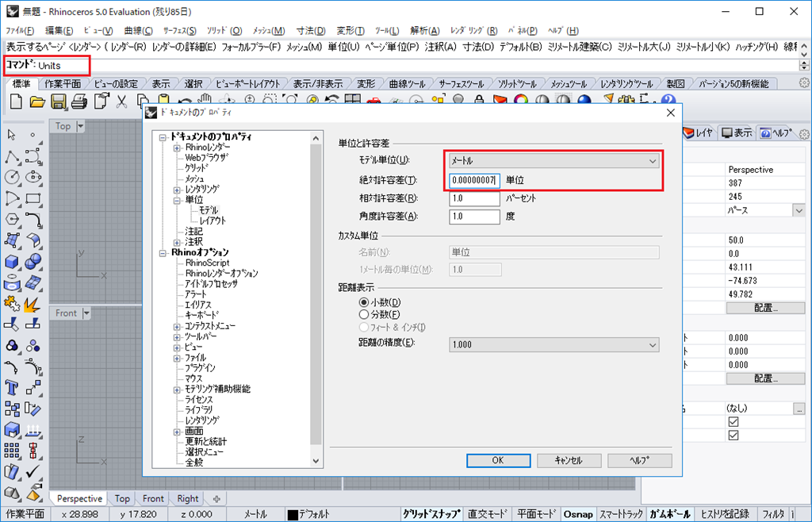Expand the Rhinoレンダー tree node
The height and width of the screenshot is (522, 812).
[177, 148]
